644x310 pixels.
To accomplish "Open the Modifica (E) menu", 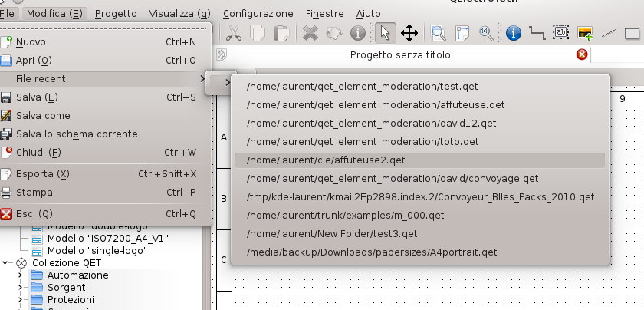I will click(x=54, y=14).
